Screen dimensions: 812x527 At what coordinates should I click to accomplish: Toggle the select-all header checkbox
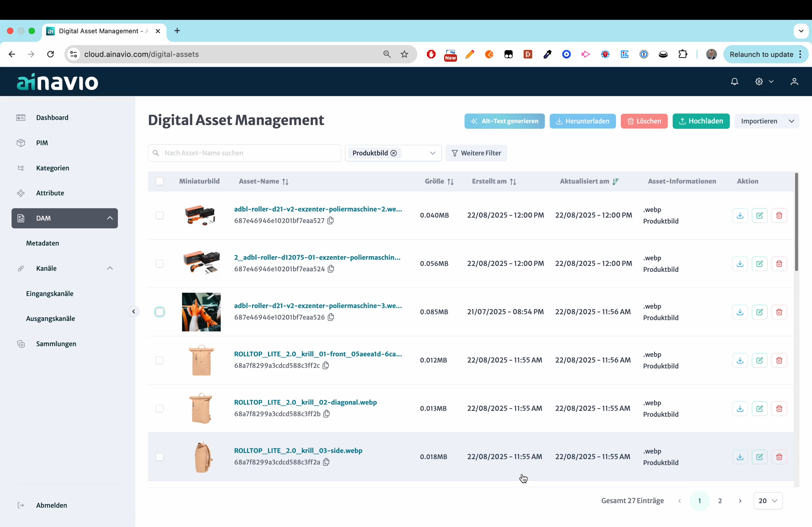click(160, 181)
